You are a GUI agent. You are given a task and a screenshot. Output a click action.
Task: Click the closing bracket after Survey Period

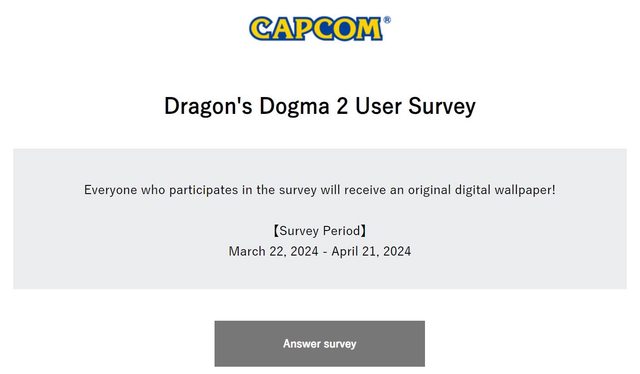tap(364, 231)
